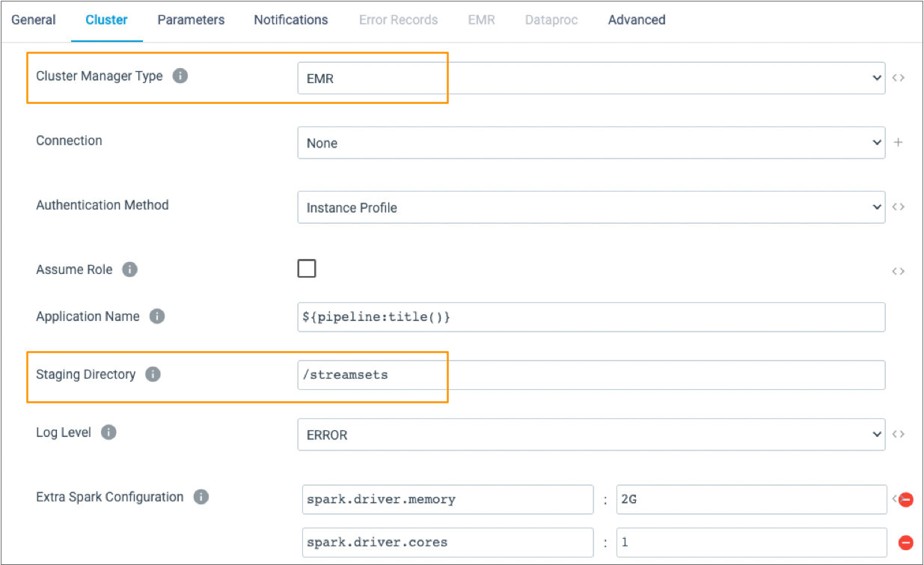Select the Notifications tab
This screenshot has height=565, width=924.
[290, 19]
